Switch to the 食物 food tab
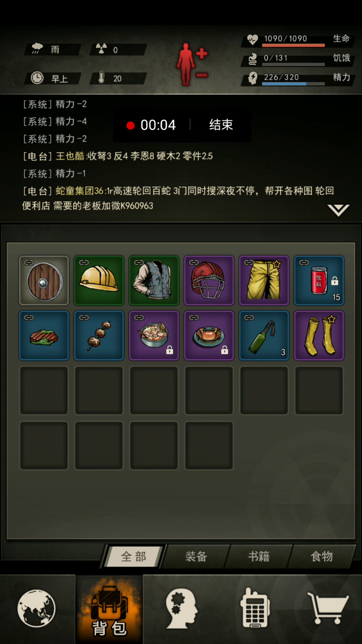This screenshot has width=362, height=644. coord(322,556)
